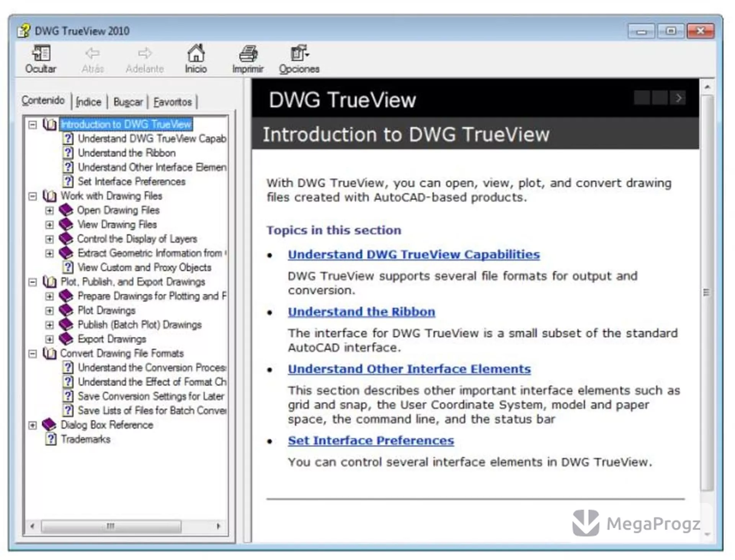Close the DWG TrueView 2010 window
The height and width of the screenshot is (560, 735).
701,31
